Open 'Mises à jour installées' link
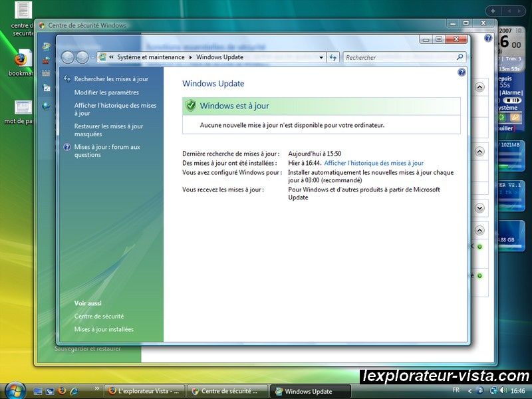This screenshot has height=399, width=532. 104,329
